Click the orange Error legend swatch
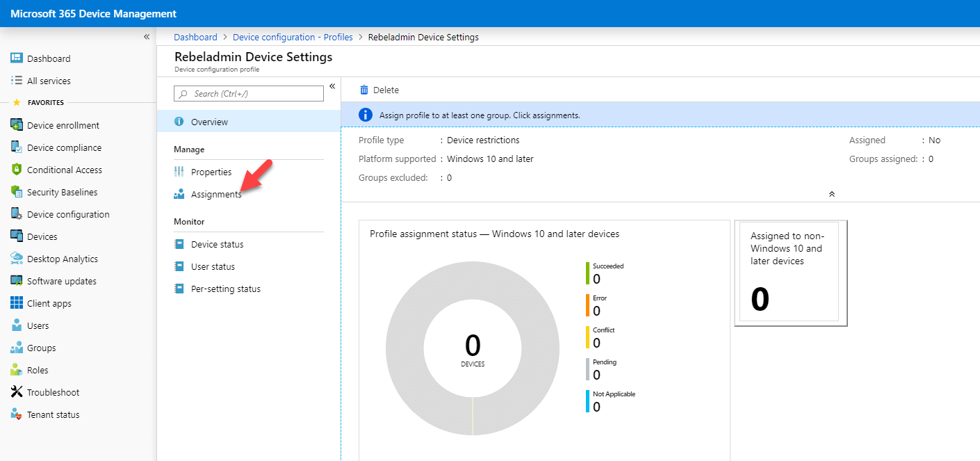Image resolution: width=980 pixels, height=461 pixels. [x=588, y=305]
